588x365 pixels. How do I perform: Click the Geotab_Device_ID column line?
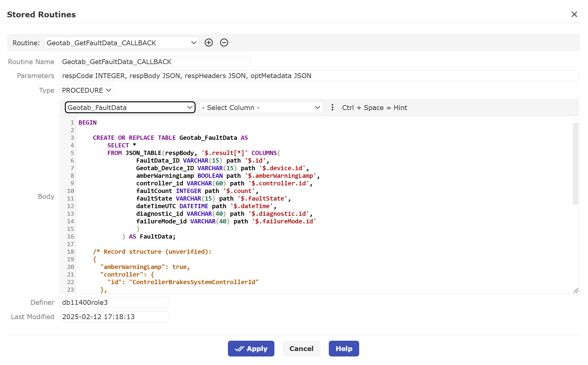[x=223, y=168]
